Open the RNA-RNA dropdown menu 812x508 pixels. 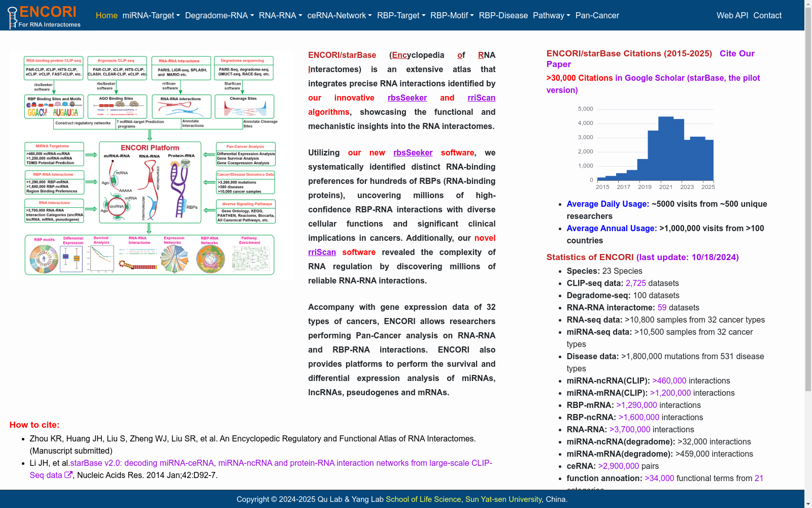tap(281, 15)
